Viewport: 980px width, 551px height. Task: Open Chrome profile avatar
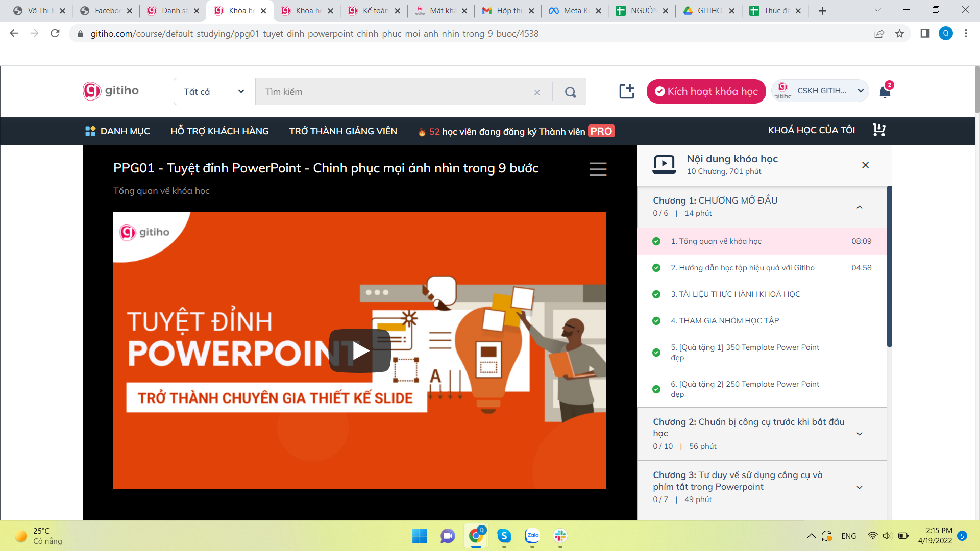point(945,33)
